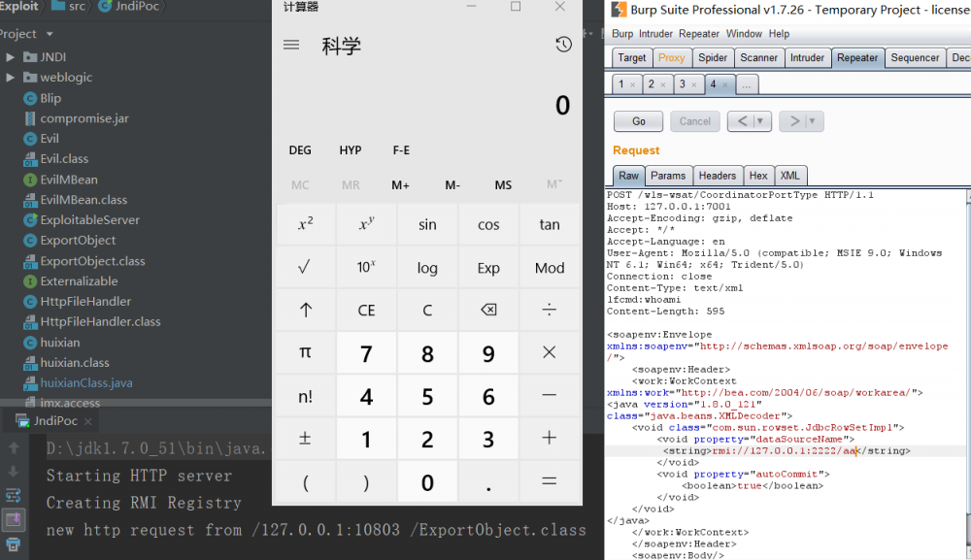Click the multiply operator key
The width and height of the screenshot is (971, 560).
[550, 352]
